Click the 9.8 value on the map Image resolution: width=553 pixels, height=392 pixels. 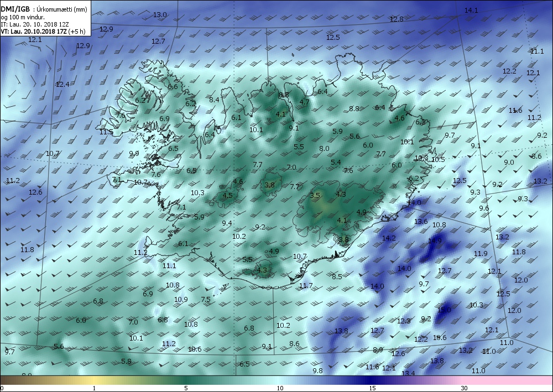(318, 370)
